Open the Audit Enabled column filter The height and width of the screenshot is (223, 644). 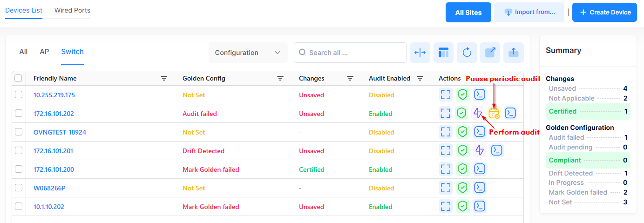coord(420,78)
